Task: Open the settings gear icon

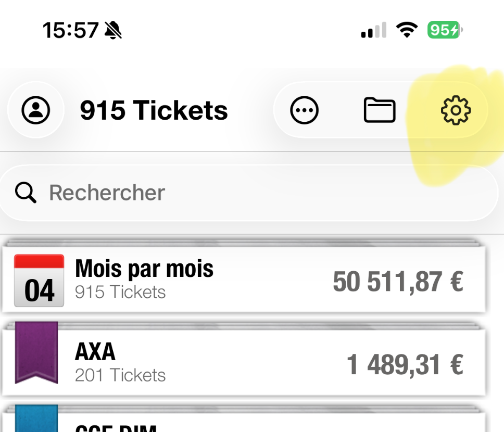Action: pos(457,110)
